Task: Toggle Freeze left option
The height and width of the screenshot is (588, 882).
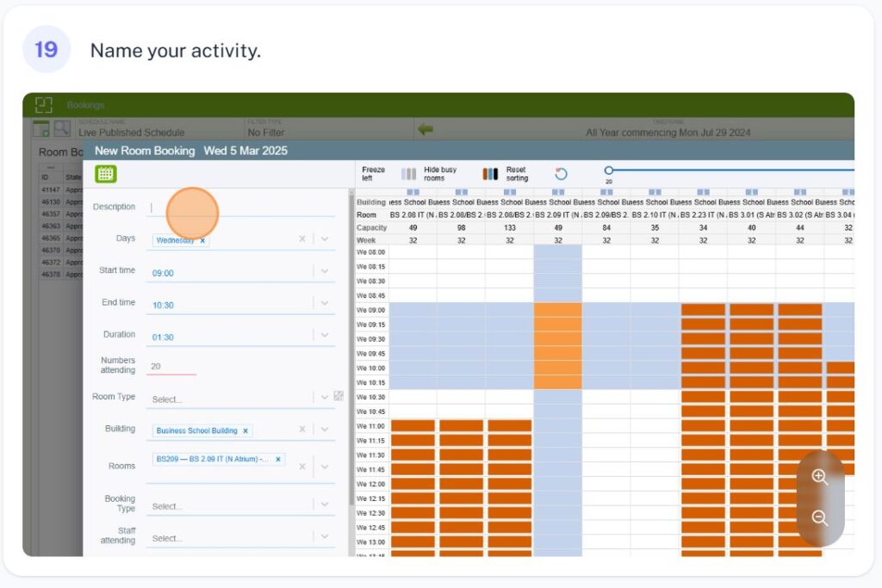Action: point(373,174)
